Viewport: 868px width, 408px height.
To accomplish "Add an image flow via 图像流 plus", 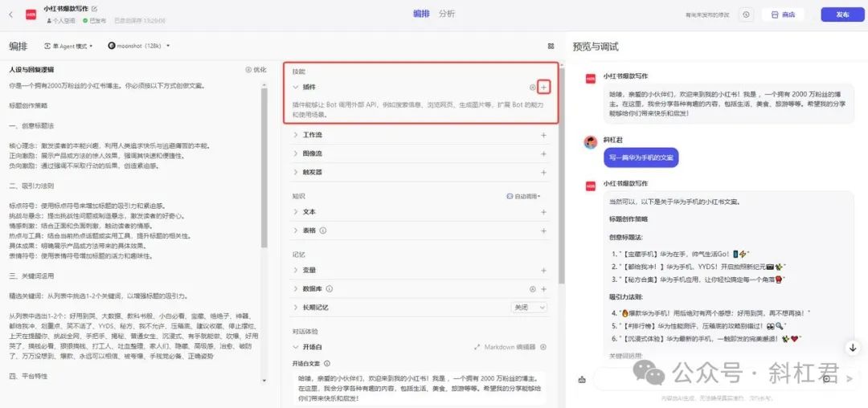I will (543, 153).
